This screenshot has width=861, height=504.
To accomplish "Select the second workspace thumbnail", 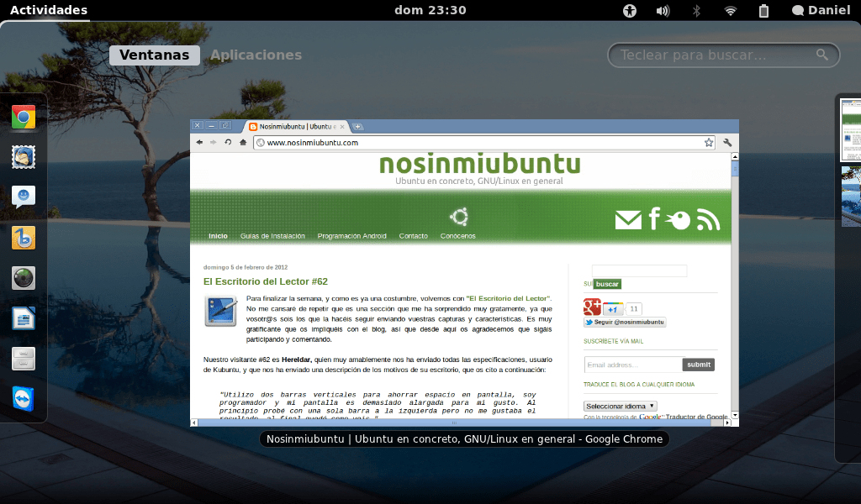I will tap(851, 197).
